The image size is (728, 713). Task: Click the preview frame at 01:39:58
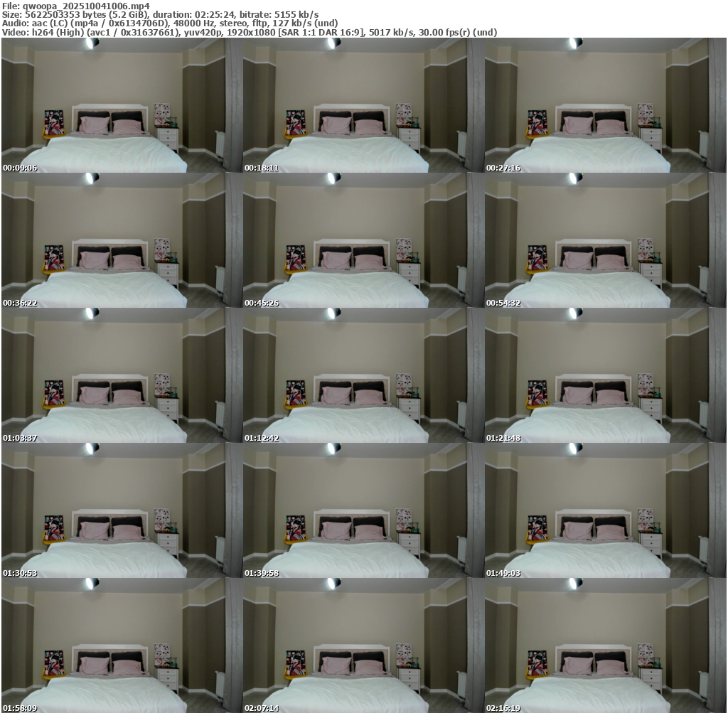coord(363,510)
